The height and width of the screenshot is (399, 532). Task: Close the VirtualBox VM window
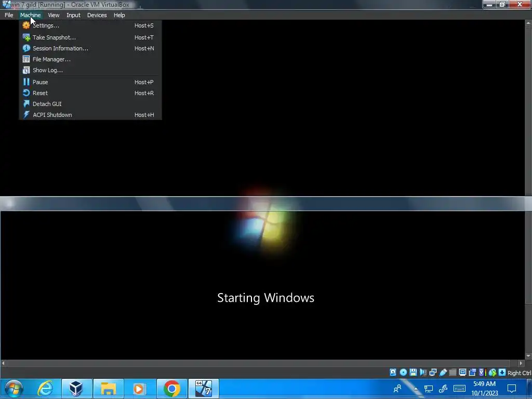point(520,4)
